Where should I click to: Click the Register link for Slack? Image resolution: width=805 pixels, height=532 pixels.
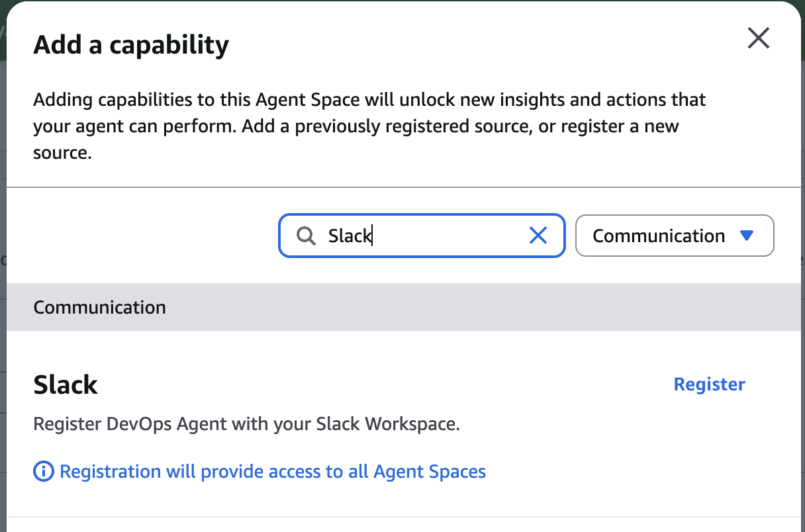[x=709, y=384]
